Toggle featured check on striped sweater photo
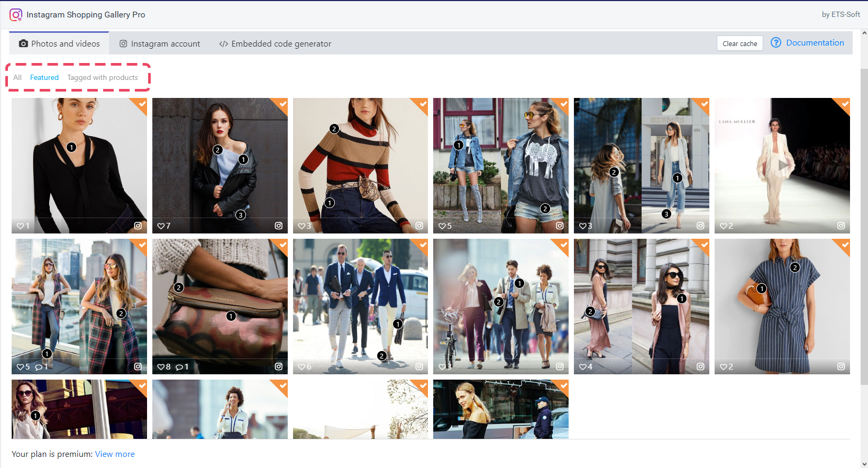Viewport: 868px width, 468px height. pos(422,104)
